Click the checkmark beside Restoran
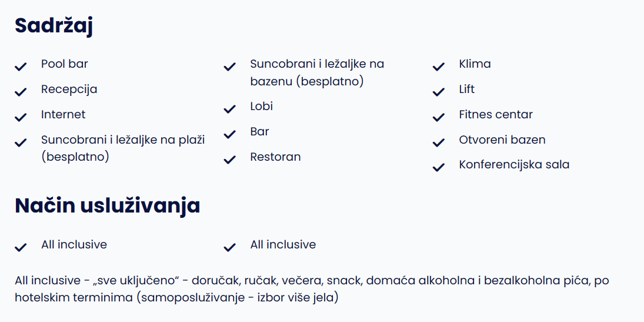 tap(229, 160)
